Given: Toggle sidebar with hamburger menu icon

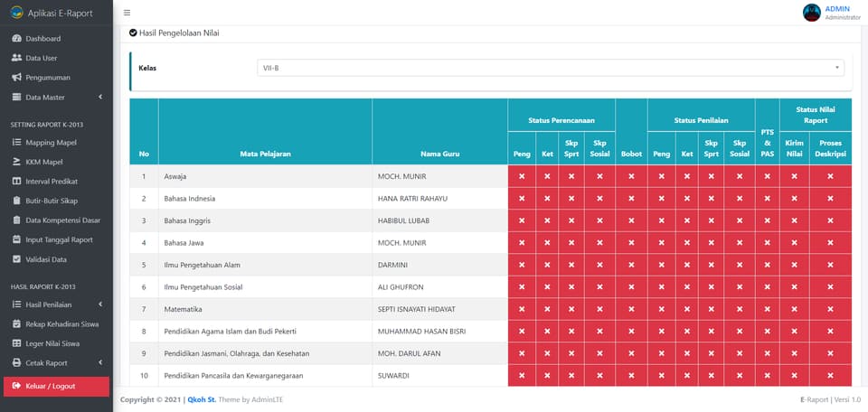Looking at the screenshot, I should point(127,13).
